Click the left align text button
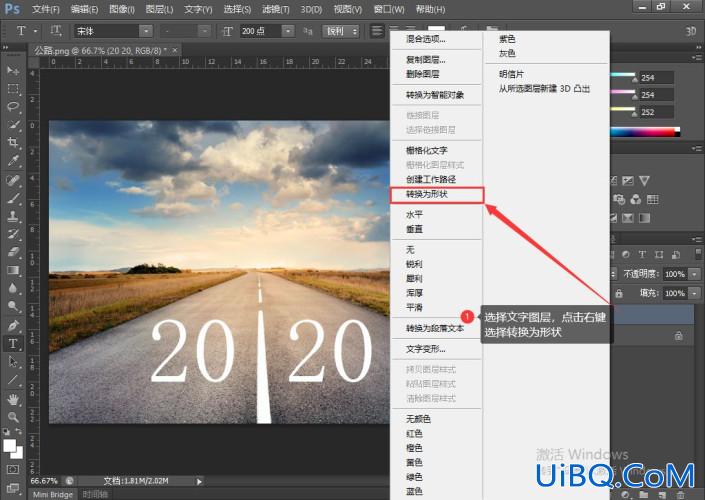Screen dimensions: 705x500 tap(377, 31)
